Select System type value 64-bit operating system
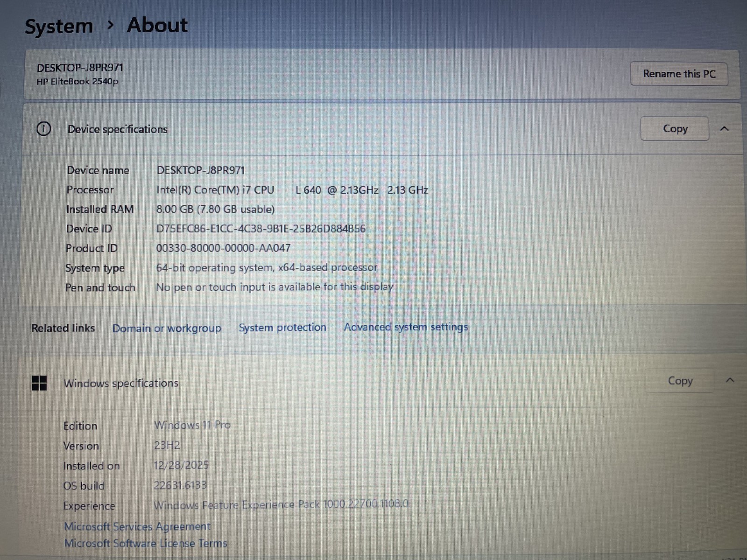This screenshot has height=560, width=747. pos(267,267)
